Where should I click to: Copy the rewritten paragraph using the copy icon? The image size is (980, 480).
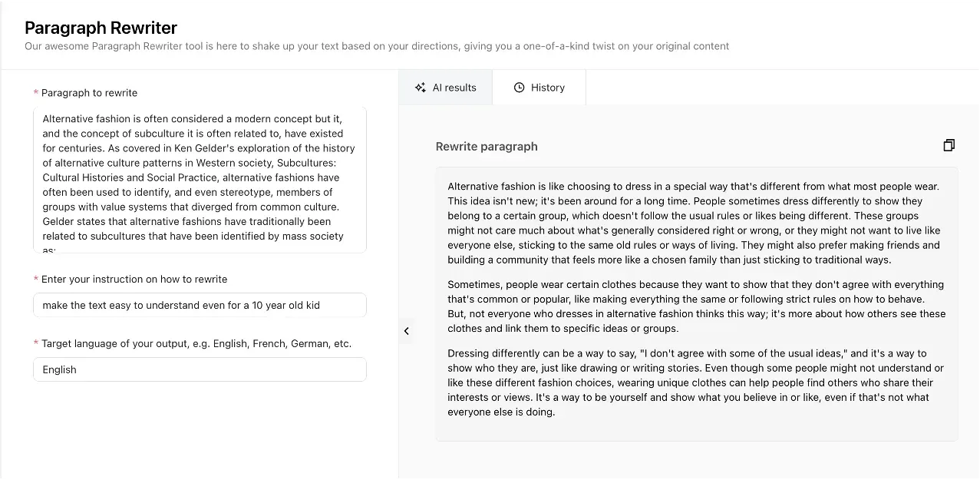949,146
